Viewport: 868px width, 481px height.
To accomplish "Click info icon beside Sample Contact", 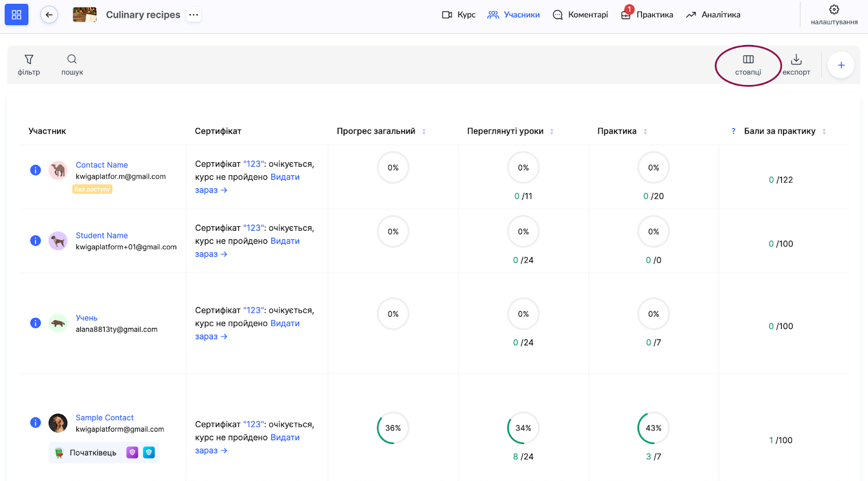I will point(35,422).
